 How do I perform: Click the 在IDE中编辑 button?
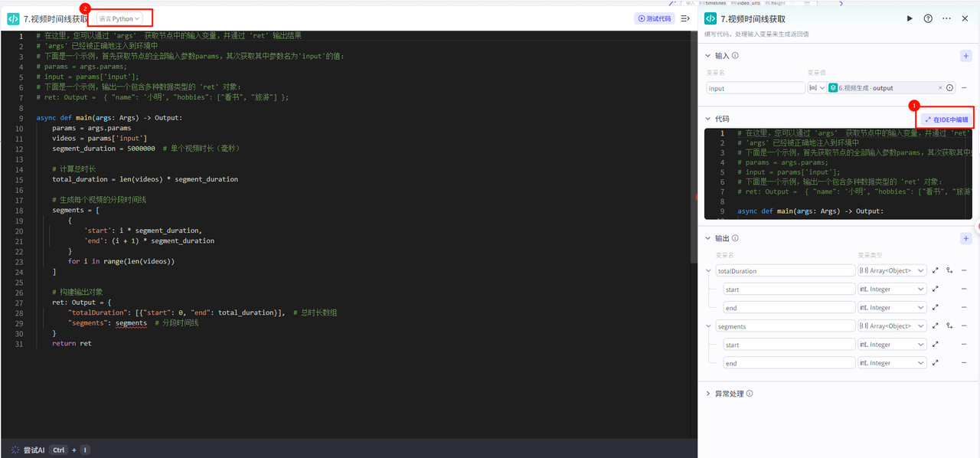point(946,119)
